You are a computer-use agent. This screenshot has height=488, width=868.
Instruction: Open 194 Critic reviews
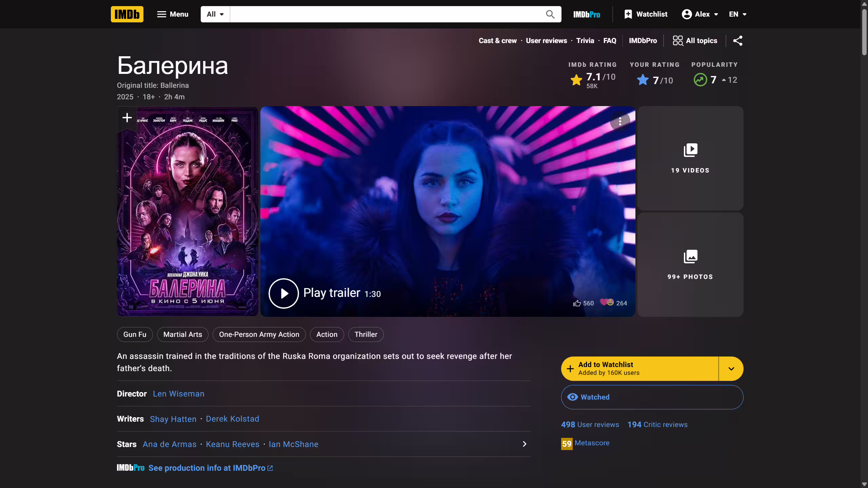click(657, 425)
